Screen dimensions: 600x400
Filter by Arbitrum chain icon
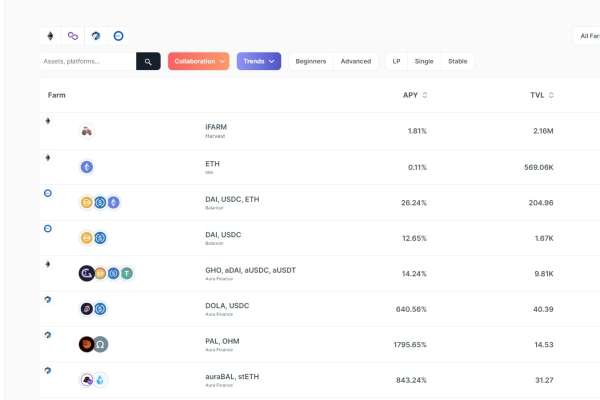coord(96,36)
